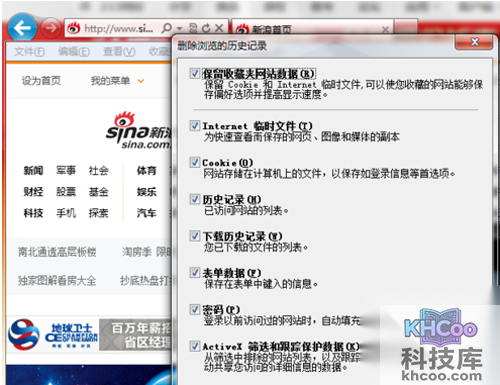This screenshot has height=385, width=500.
Task: Click the search magnifier icon in address bar
Action: coord(166,28)
